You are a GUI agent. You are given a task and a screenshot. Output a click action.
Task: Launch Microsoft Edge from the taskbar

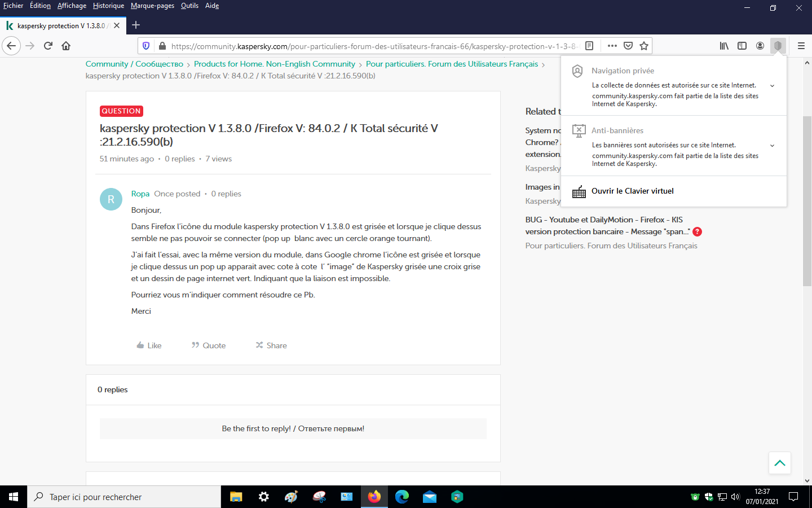pyautogui.click(x=402, y=497)
